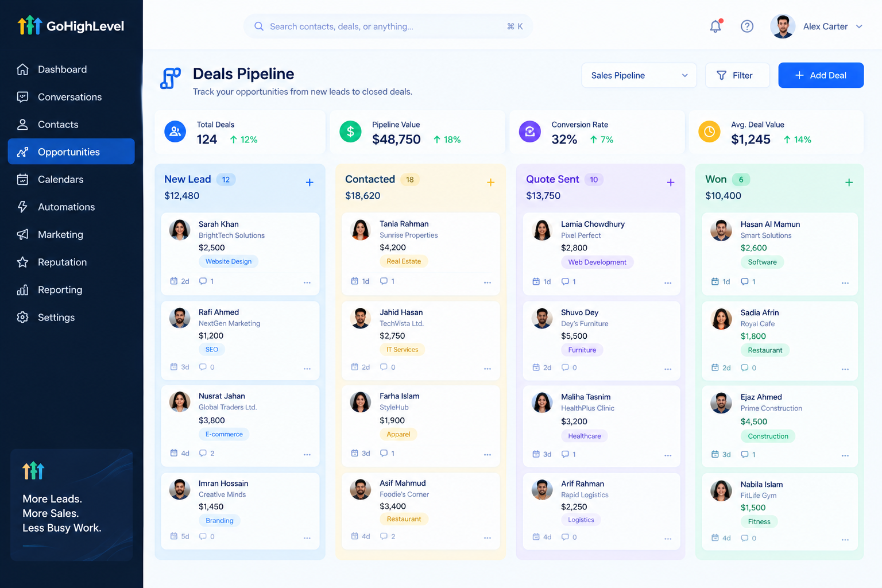The width and height of the screenshot is (882, 588).
Task: Open the Filter button
Action: [x=737, y=75]
